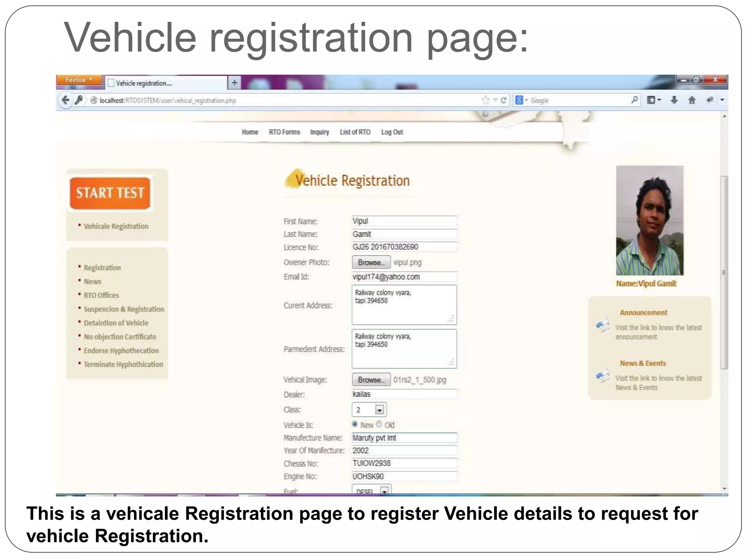Click the Email Id input field
The image size is (747, 560).
coord(405,277)
